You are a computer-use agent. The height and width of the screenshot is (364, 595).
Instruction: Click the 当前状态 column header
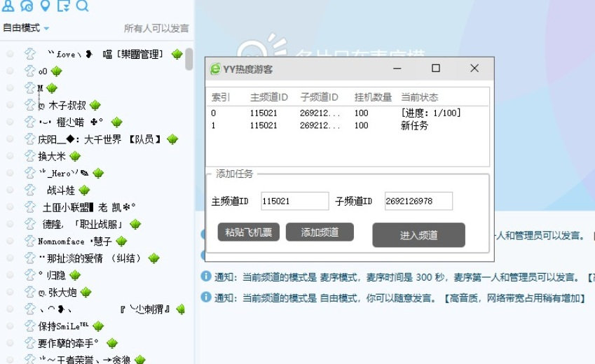pyautogui.click(x=419, y=97)
